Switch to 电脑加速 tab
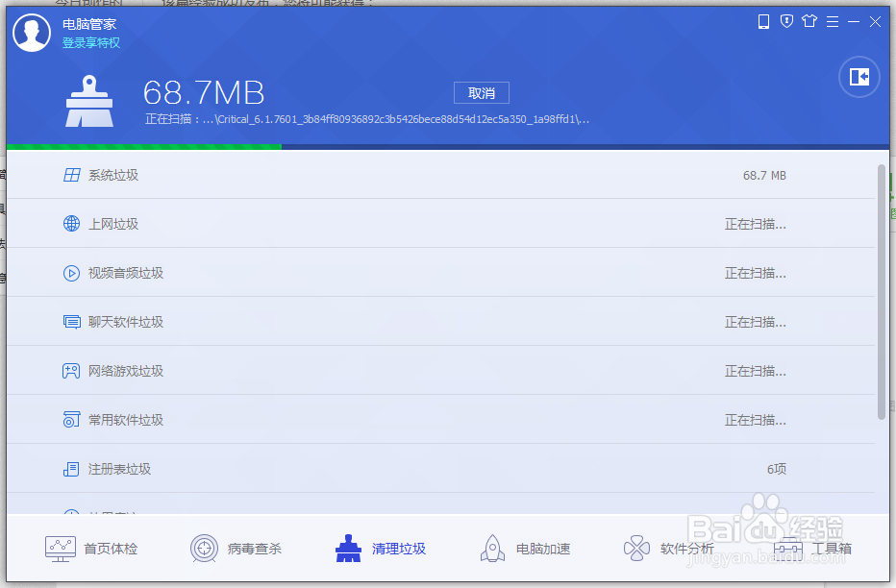 tap(525, 549)
